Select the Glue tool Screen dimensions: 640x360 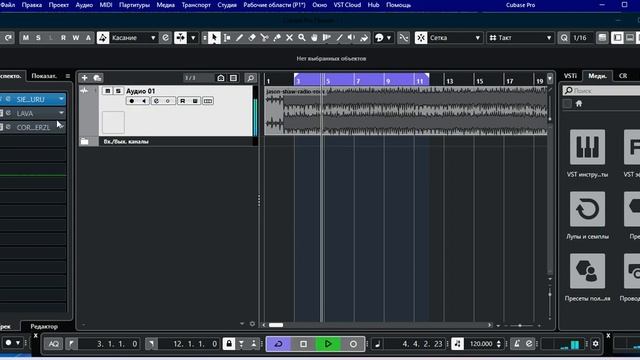pos(277,38)
